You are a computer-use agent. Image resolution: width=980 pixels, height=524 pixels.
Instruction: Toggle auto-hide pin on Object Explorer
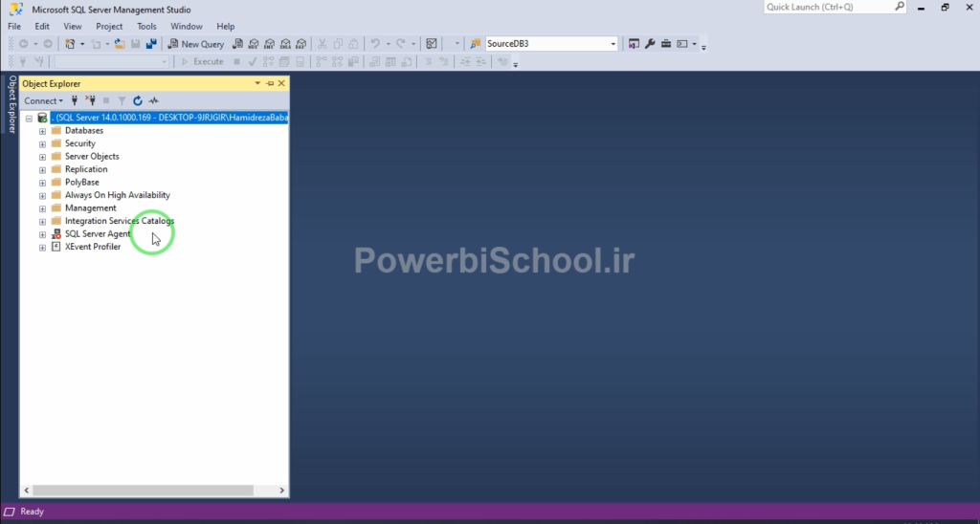pos(270,84)
